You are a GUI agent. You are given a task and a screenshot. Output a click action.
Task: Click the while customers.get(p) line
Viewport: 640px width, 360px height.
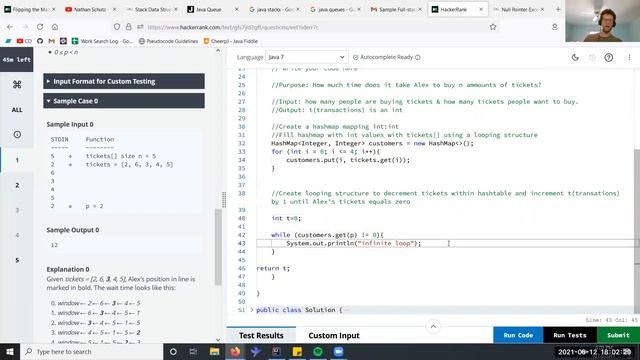coord(327,235)
